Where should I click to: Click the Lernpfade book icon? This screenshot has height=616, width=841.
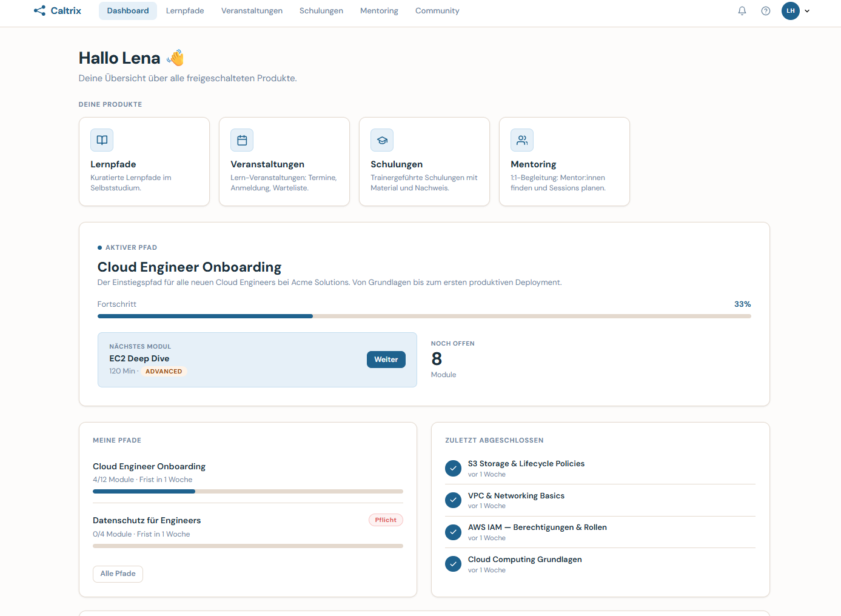[102, 140]
